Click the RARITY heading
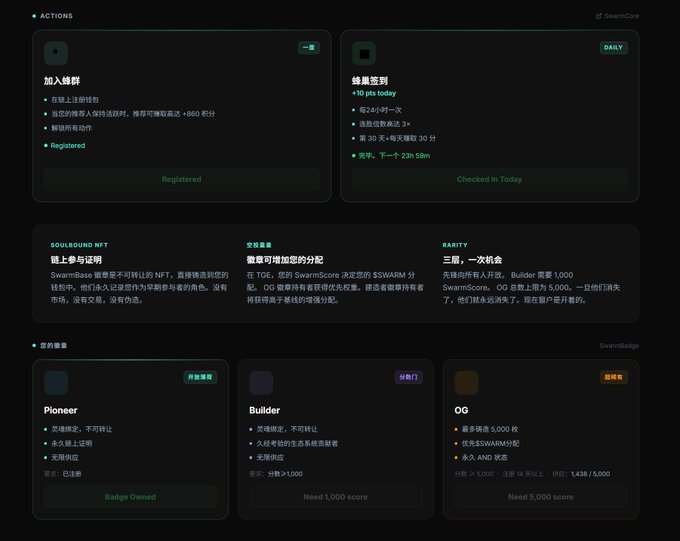The image size is (680, 541). tap(455, 245)
